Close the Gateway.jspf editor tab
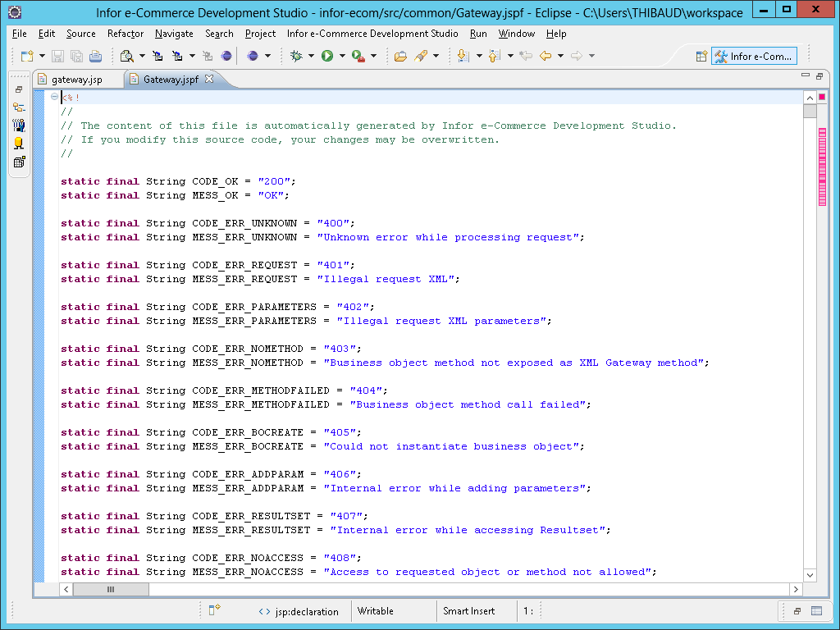Screen dimensions: 840x630 pos(208,80)
